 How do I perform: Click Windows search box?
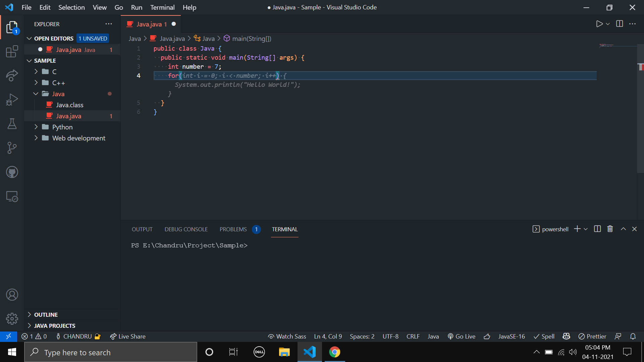[111, 352]
